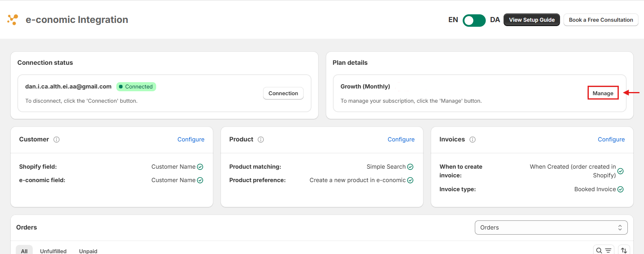Click the EN language label
Screen dimensions: 644x254
point(453,20)
